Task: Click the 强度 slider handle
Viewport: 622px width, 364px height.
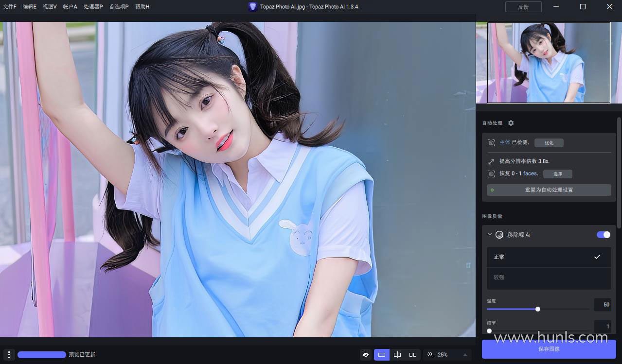Action: pyautogui.click(x=537, y=309)
